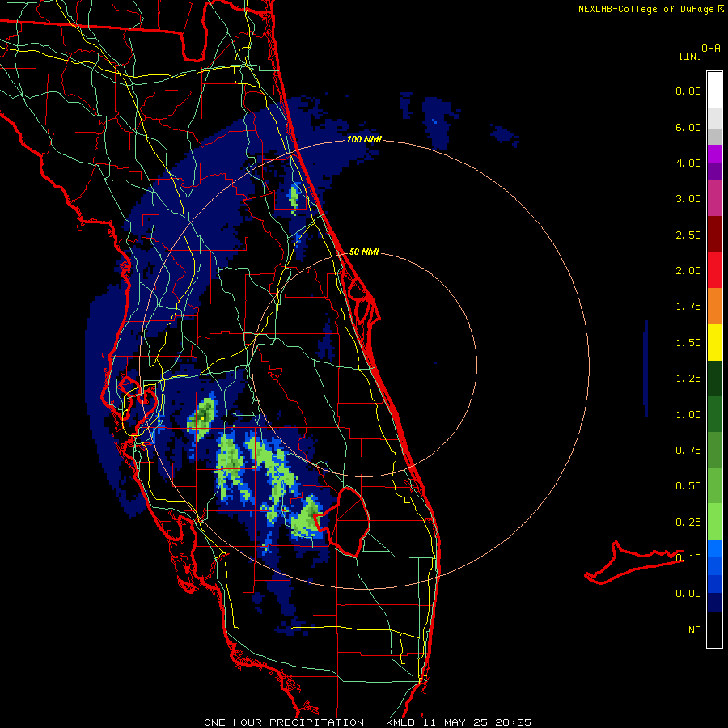Click the OHA product label
The width and height of the screenshot is (728, 728).
[x=711, y=48]
